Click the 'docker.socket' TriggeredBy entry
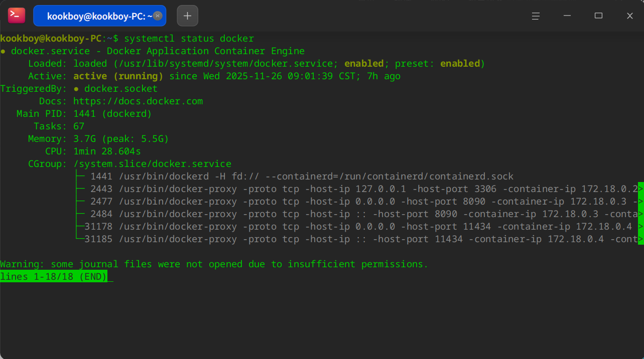Screen dimensions: 644x359 [121, 89]
